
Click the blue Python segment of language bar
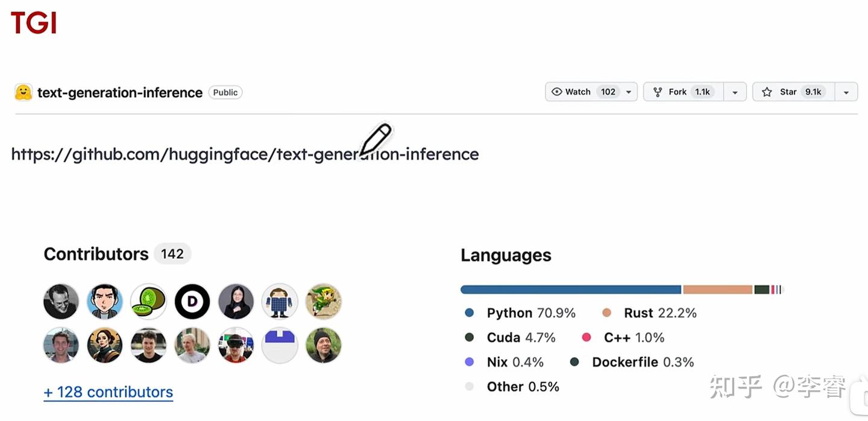(570, 290)
